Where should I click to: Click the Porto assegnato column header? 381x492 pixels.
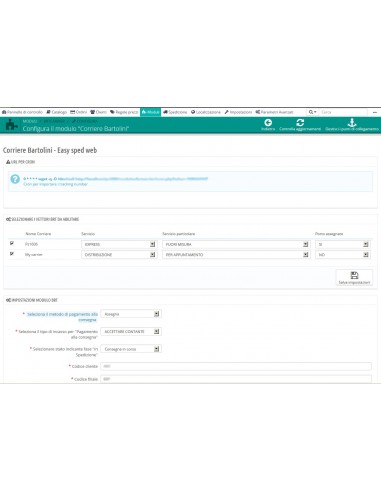(329, 234)
